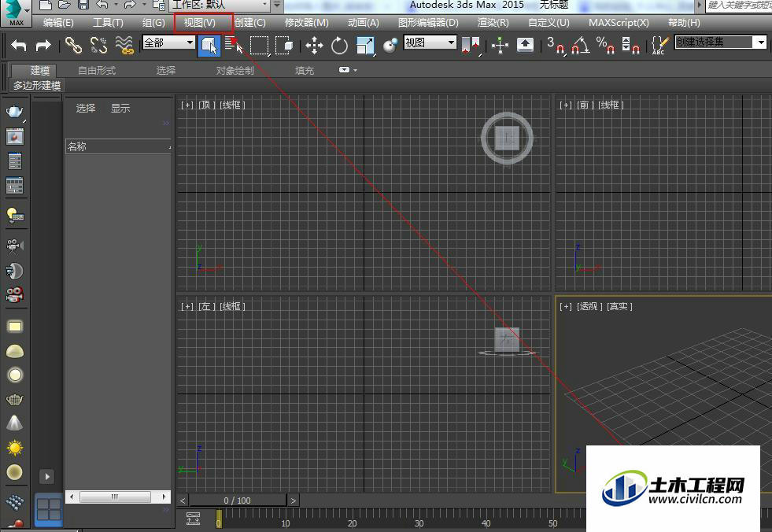Click the Select and Place tool
The image size is (772, 532).
point(390,46)
